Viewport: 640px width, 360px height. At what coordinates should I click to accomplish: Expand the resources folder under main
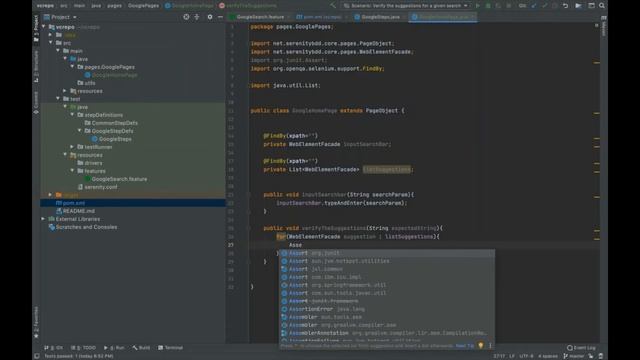click(65, 91)
